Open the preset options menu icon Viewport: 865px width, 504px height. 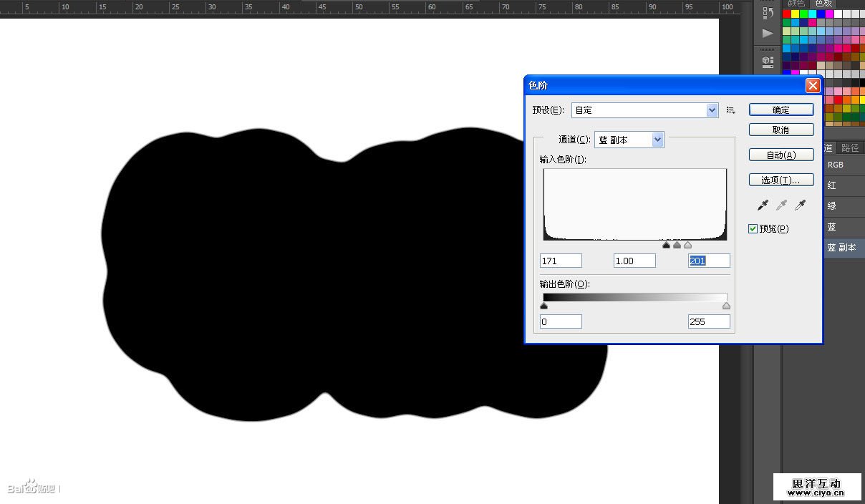(731, 110)
